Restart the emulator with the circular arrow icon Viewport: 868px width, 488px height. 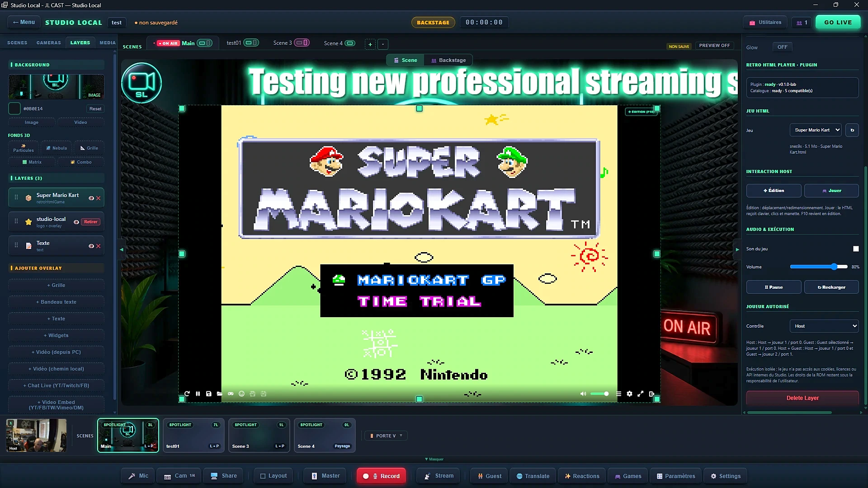[187, 394]
